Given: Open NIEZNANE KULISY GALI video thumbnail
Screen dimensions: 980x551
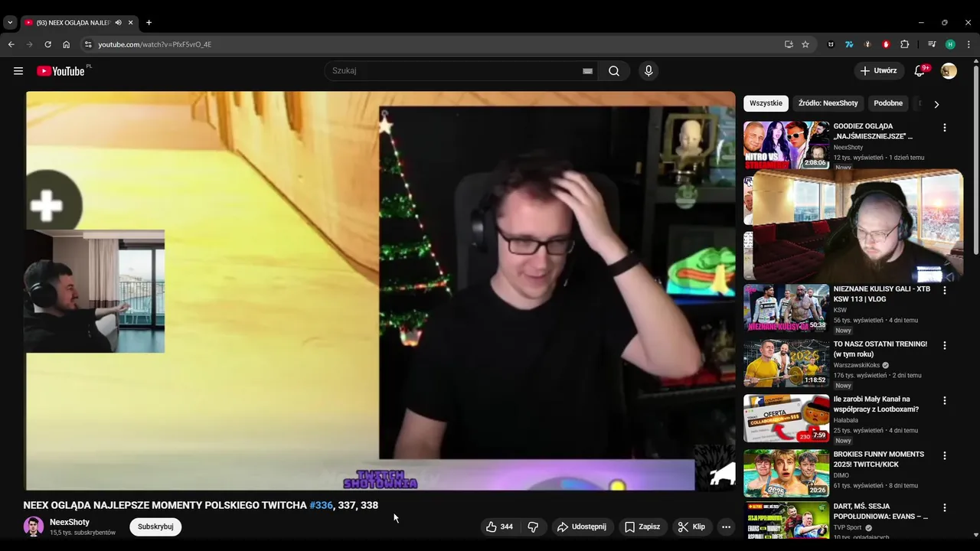Looking at the screenshot, I should coord(786,308).
